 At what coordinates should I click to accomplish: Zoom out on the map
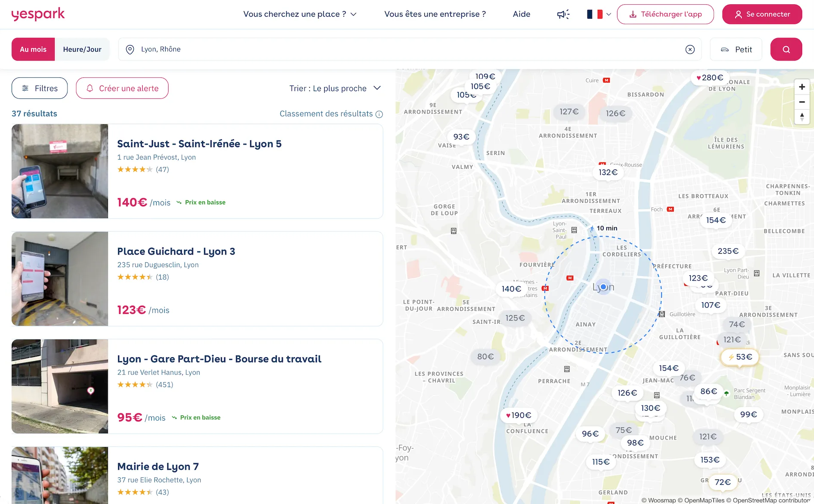(802, 102)
